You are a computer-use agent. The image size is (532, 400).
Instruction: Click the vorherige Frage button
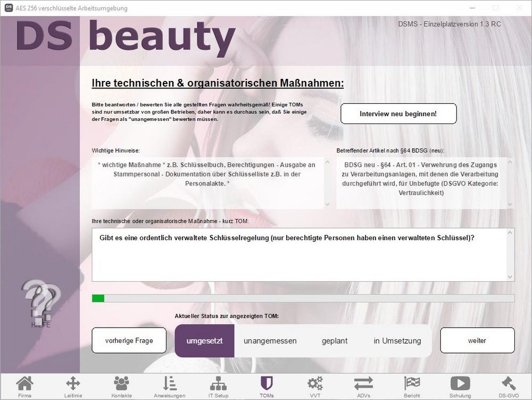(x=129, y=340)
